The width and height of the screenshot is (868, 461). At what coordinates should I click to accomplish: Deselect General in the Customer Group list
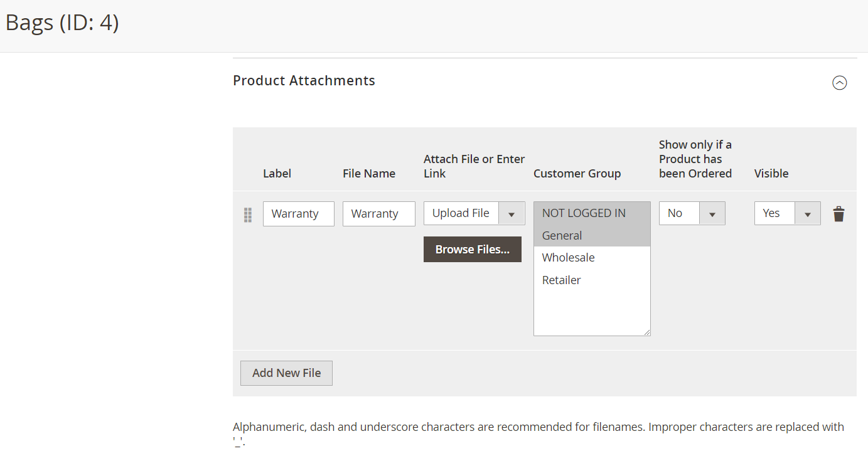coord(562,235)
